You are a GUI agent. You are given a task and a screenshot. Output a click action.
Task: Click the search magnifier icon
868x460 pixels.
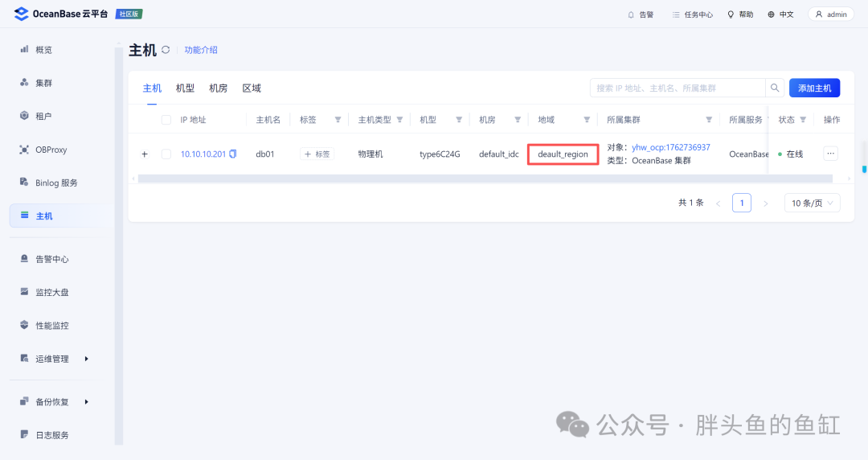[x=775, y=88]
